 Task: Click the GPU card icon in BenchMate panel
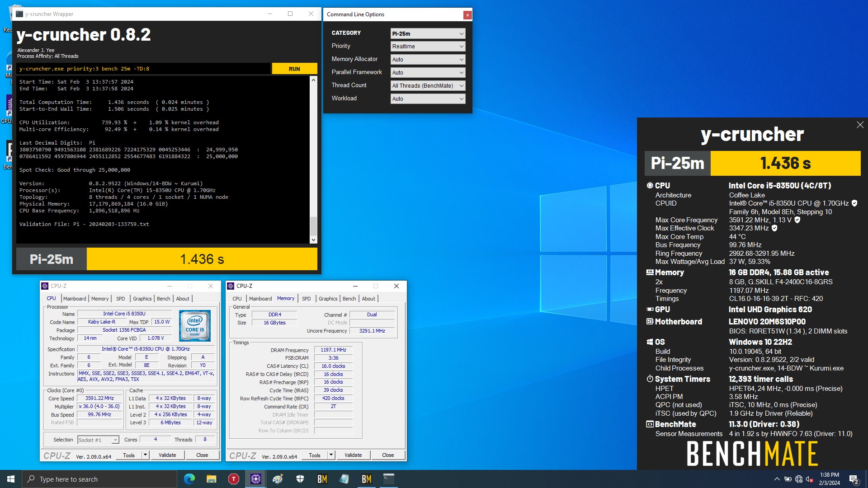click(x=650, y=310)
